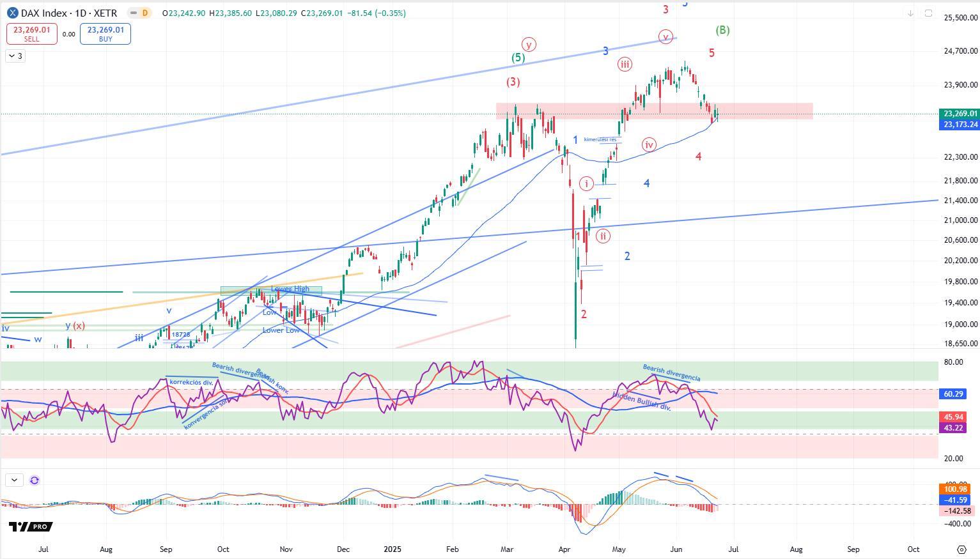The image size is (980, 559).
Task: Click the gray market status dash indicator
Action: tap(132, 13)
